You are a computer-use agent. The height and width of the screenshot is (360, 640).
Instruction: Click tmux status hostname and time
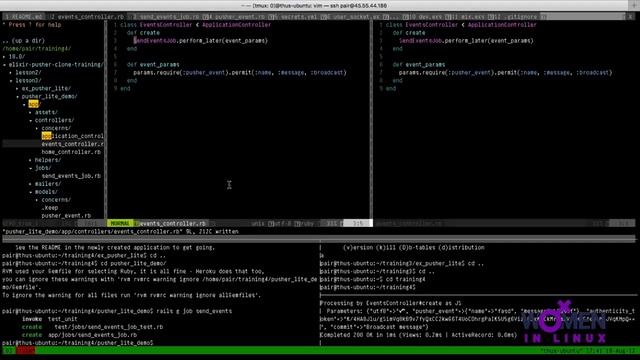[588, 351]
